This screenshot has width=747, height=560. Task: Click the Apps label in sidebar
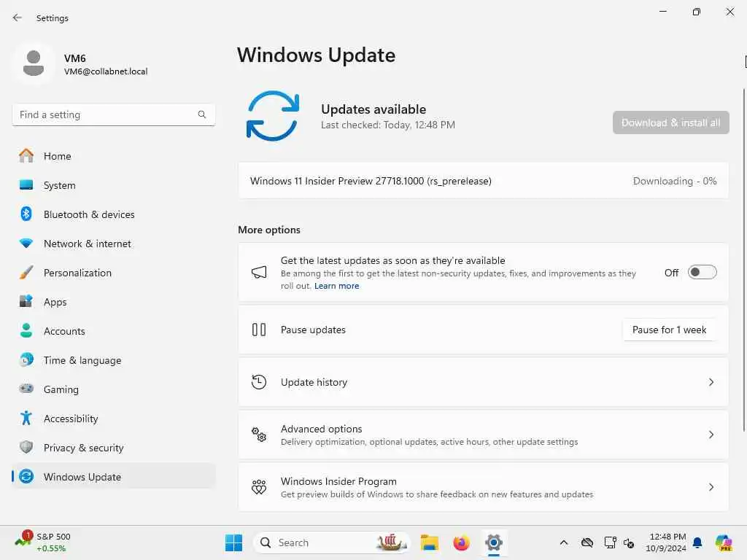click(x=55, y=302)
